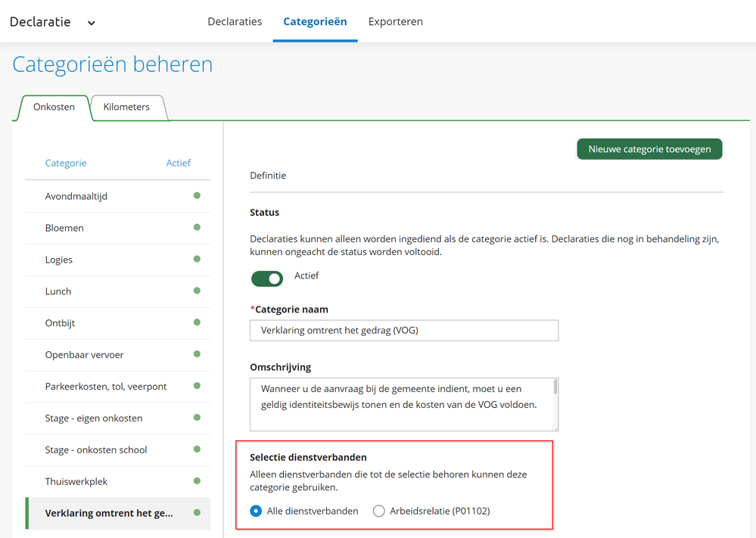
Task: Click the active indicator dot for Lunch
Action: (x=197, y=291)
